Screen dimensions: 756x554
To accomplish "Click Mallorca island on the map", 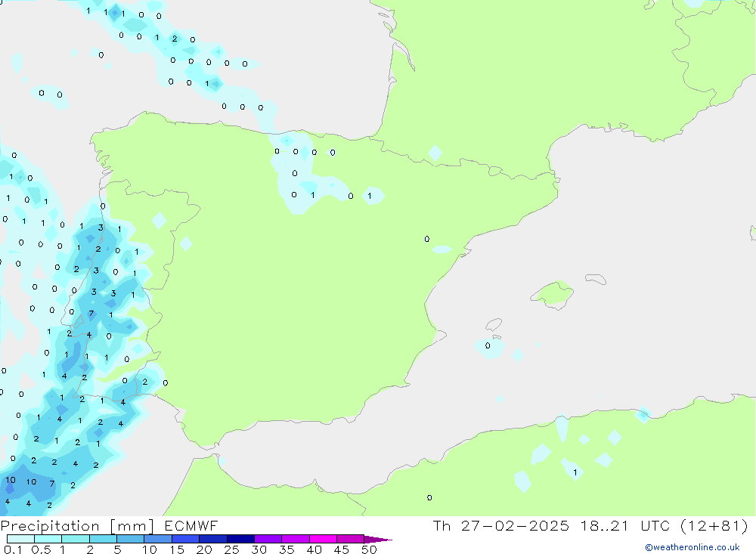I will pyautogui.click(x=553, y=293).
